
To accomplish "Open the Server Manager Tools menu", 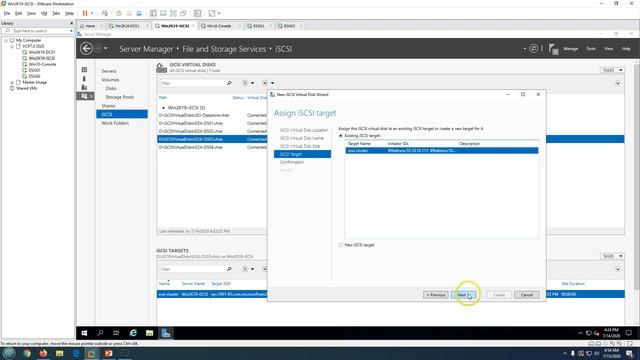I will click(x=591, y=49).
